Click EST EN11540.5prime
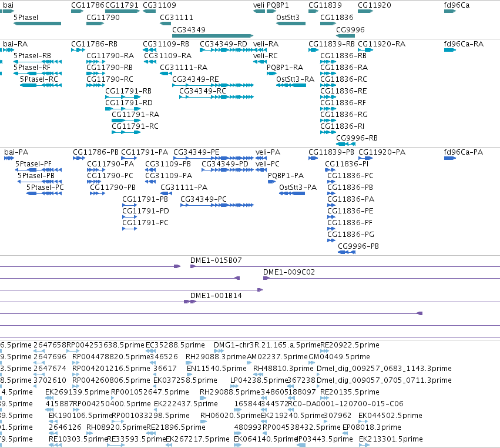The width and height of the screenshot is (500, 448). pos(188,375)
